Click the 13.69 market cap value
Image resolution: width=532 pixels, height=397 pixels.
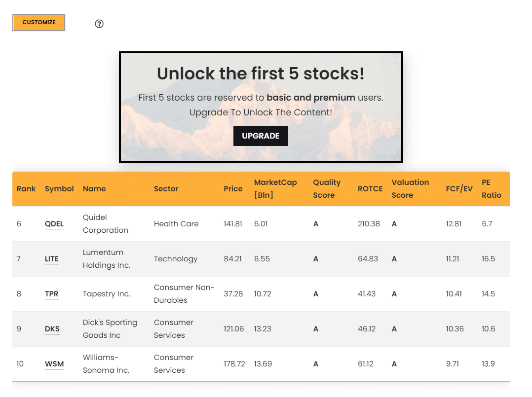click(263, 364)
